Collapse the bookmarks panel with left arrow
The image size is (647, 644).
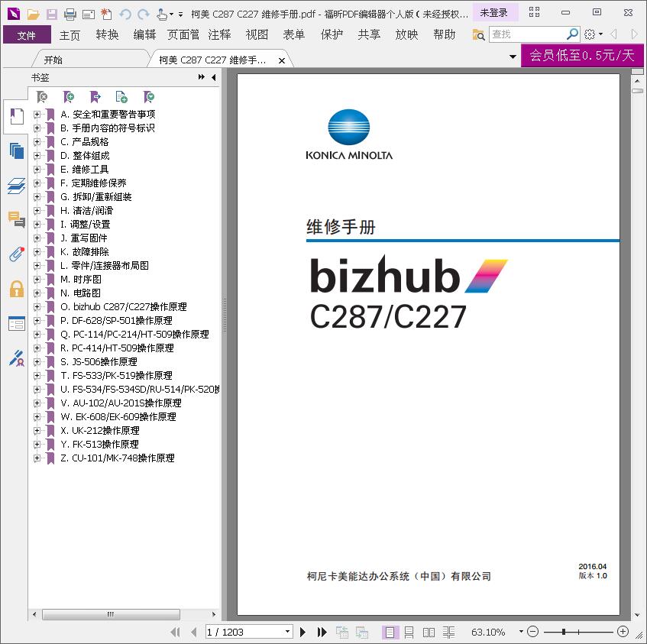click(x=213, y=77)
